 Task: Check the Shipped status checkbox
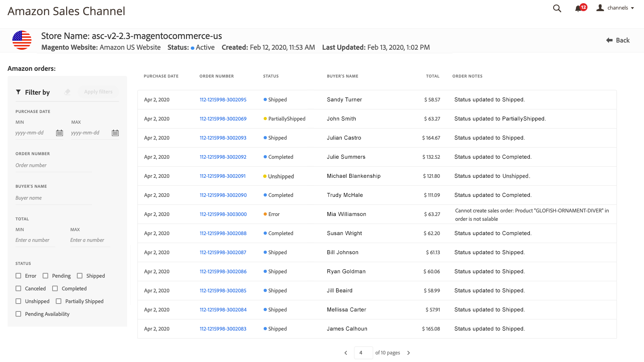coord(80,276)
